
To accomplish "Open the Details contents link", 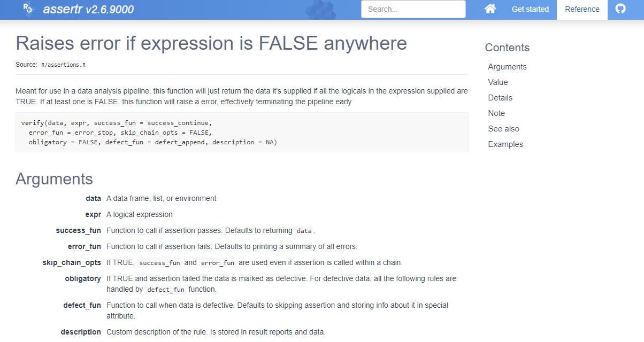I will (500, 97).
